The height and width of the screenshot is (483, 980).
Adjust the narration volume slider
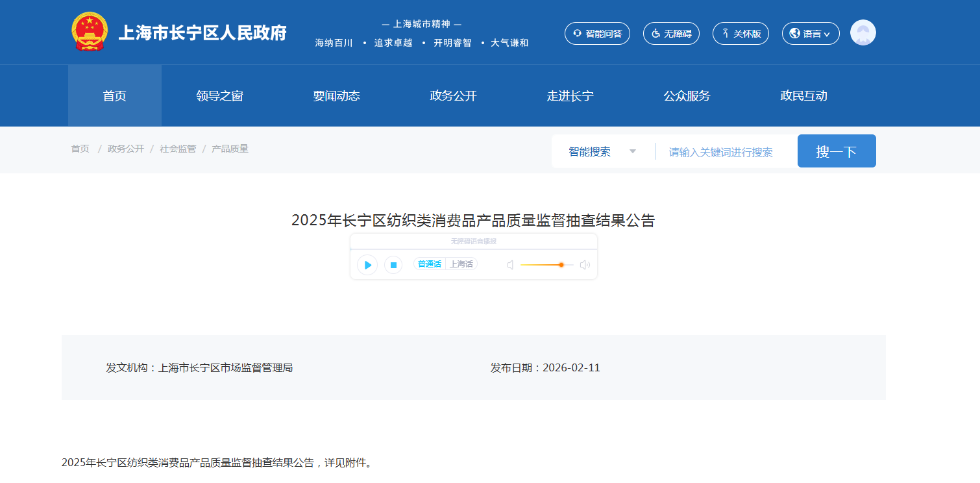tap(546, 265)
